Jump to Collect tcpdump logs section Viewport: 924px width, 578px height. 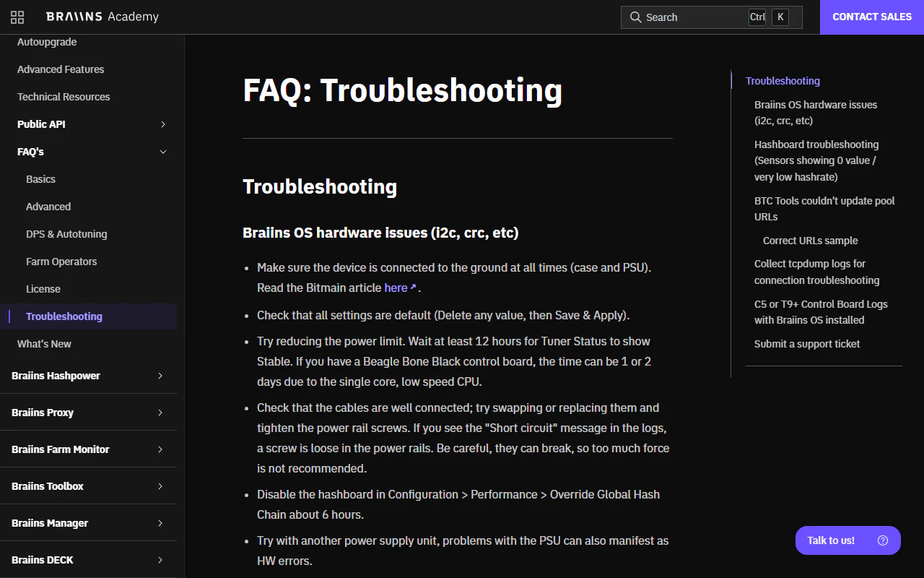pos(817,272)
